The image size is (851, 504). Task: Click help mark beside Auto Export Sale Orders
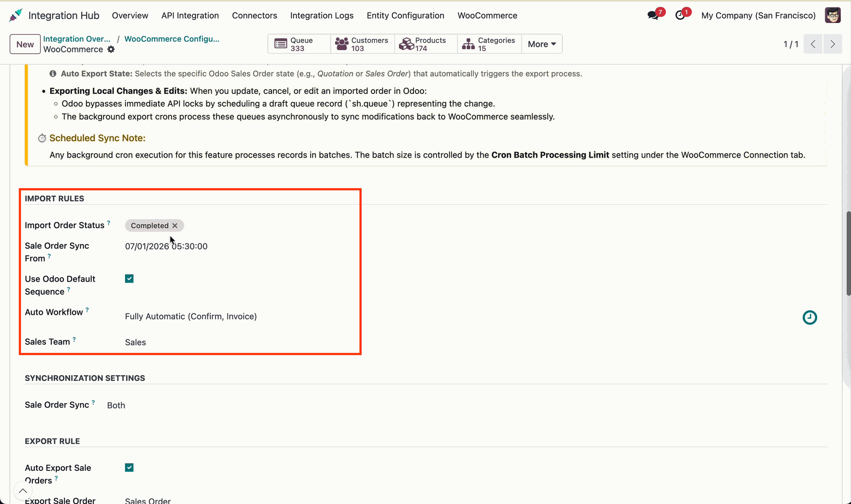click(56, 478)
